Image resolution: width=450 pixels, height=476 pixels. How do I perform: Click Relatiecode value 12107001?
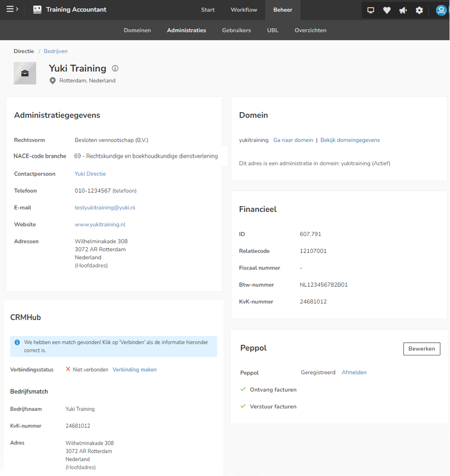tap(313, 251)
